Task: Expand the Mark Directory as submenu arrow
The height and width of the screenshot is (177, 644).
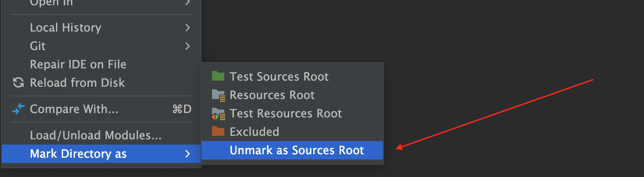Action: [x=188, y=154]
